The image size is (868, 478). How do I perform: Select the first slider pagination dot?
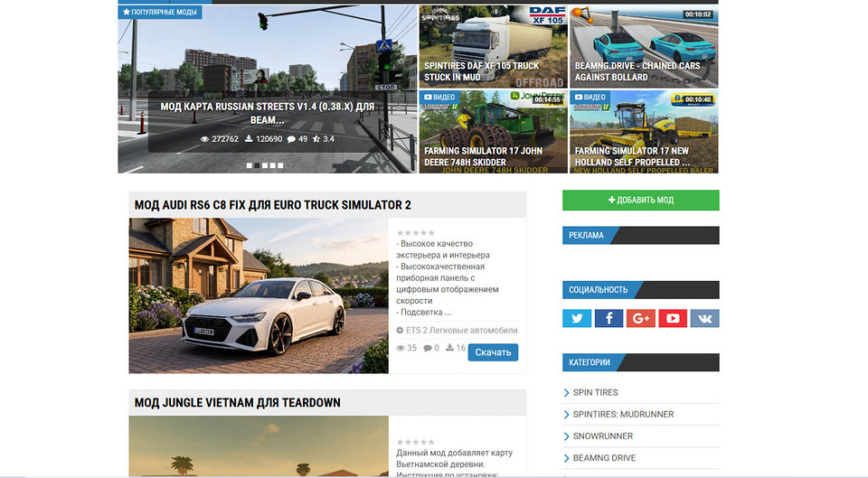pyautogui.click(x=250, y=165)
